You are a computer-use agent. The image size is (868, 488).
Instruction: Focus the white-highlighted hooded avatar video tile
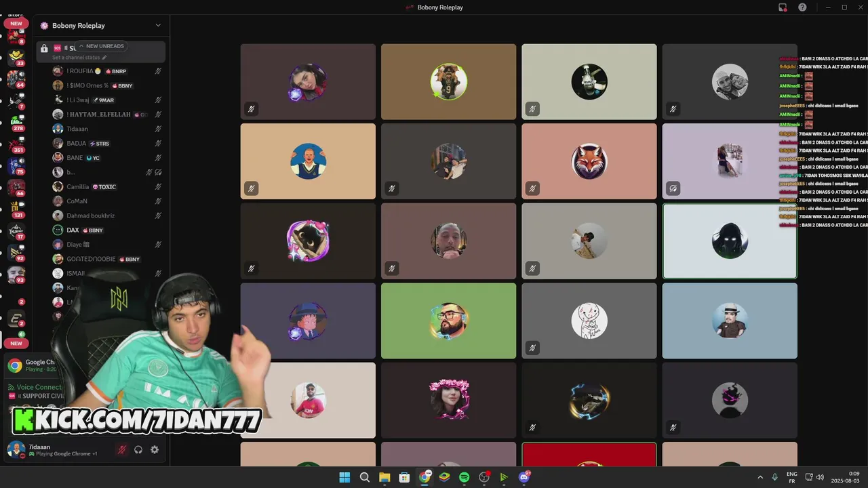730,241
